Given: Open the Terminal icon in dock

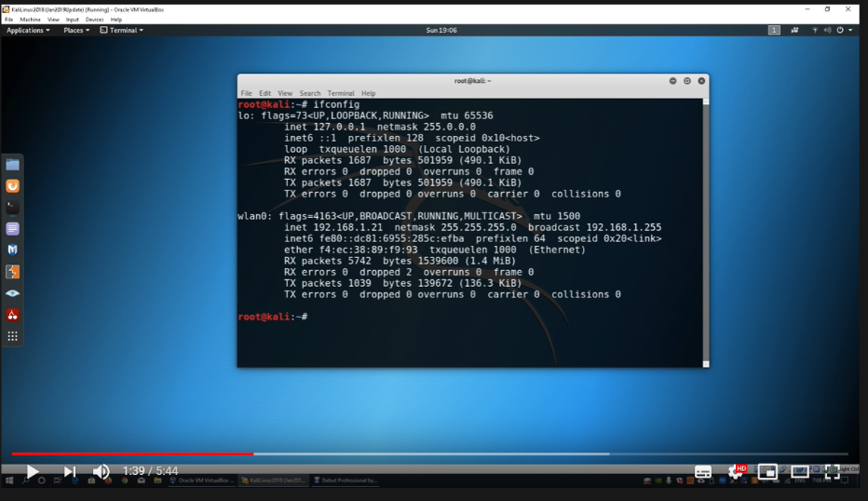Looking at the screenshot, I should click(x=13, y=207).
